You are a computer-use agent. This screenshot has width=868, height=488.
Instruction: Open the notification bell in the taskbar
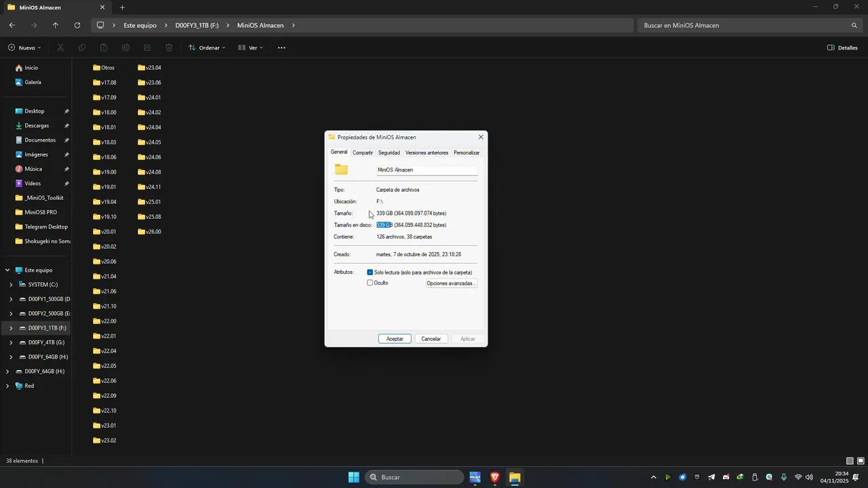point(856,477)
